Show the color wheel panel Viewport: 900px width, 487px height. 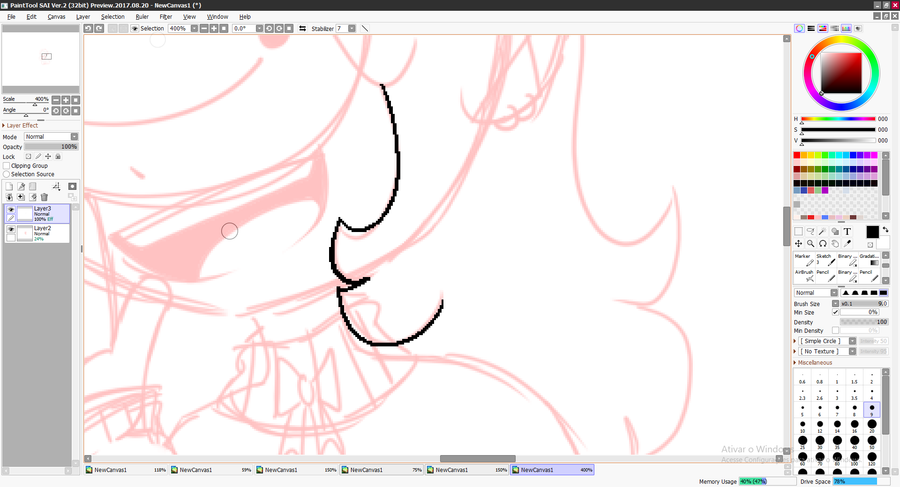[799, 28]
